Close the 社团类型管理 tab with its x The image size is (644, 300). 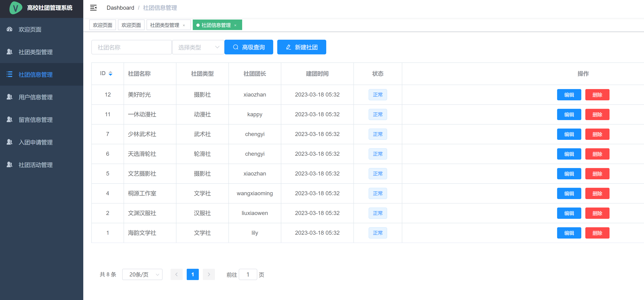[x=184, y=25]
